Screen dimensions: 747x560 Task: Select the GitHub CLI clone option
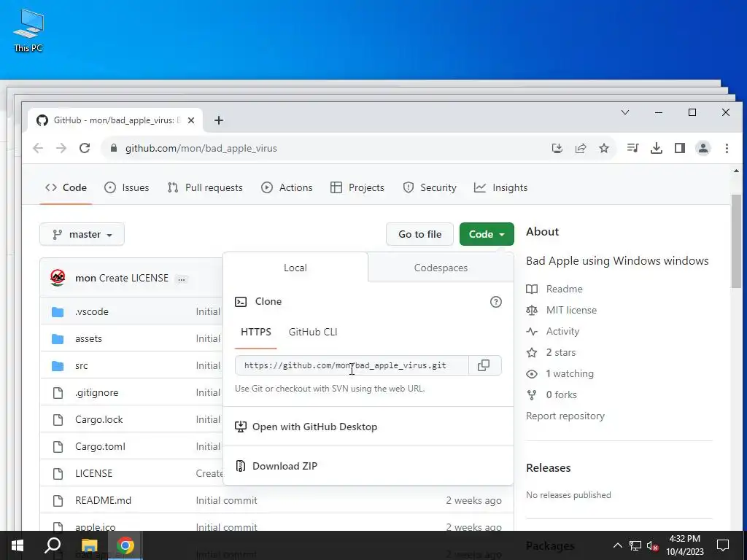point(313,332)
